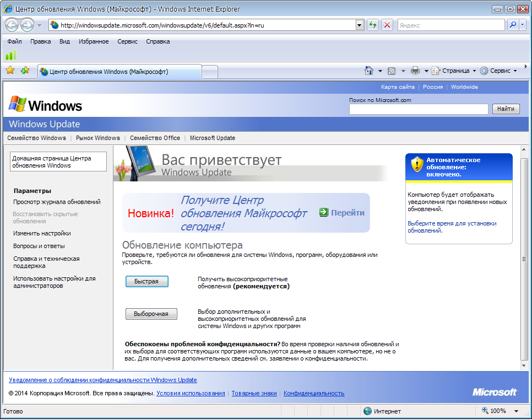Expand Сервис toolbar dropdown arrow

(515, 71)
